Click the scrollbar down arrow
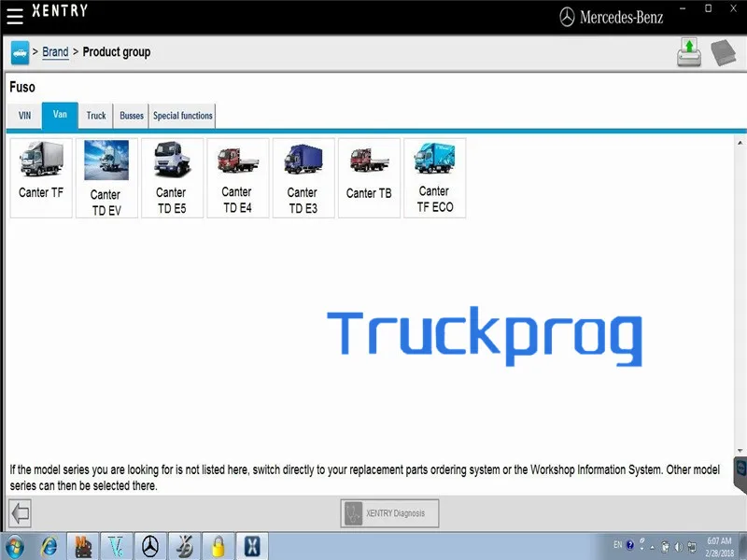Screen dimensions: 747x560 pos(740,451)
